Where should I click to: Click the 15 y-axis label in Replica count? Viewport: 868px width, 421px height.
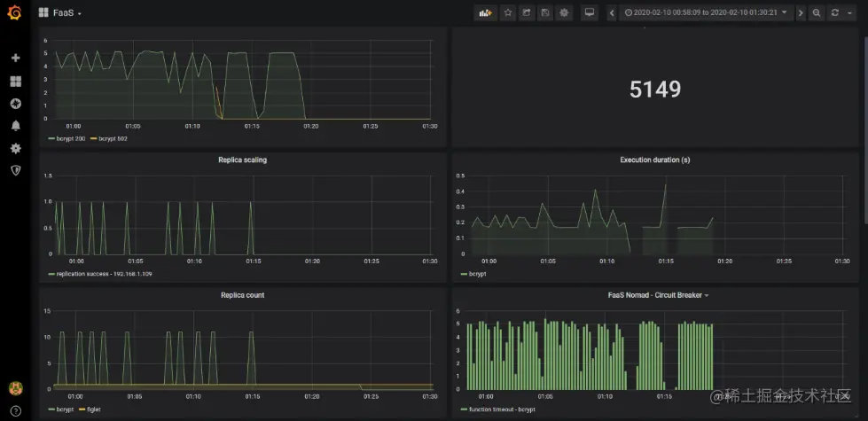pos(48,311)
